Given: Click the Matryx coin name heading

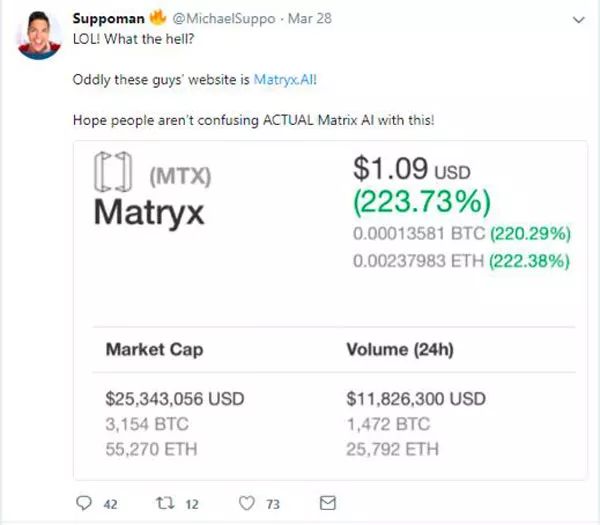Looking at the screenshot, I should click(148, 213).
